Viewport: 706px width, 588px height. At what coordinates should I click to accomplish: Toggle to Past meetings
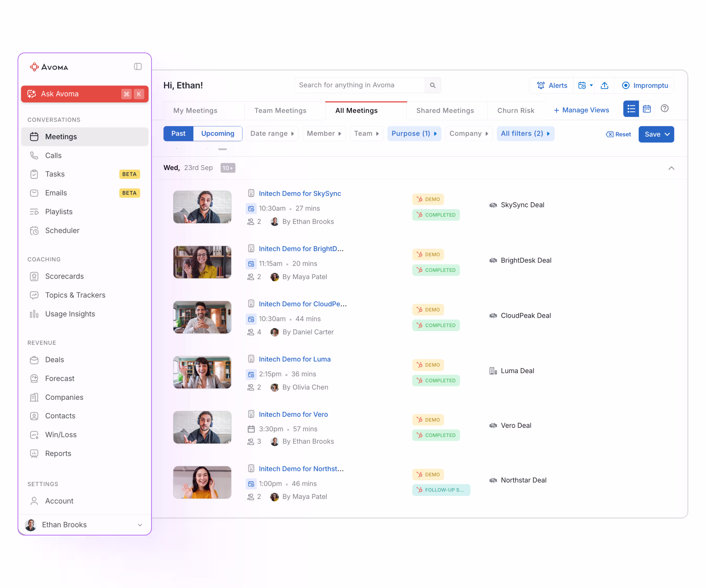[x=178, y=134]
